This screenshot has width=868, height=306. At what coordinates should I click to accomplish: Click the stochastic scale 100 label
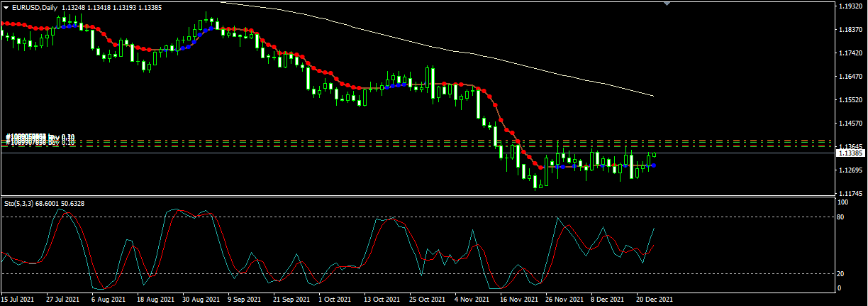843,202
